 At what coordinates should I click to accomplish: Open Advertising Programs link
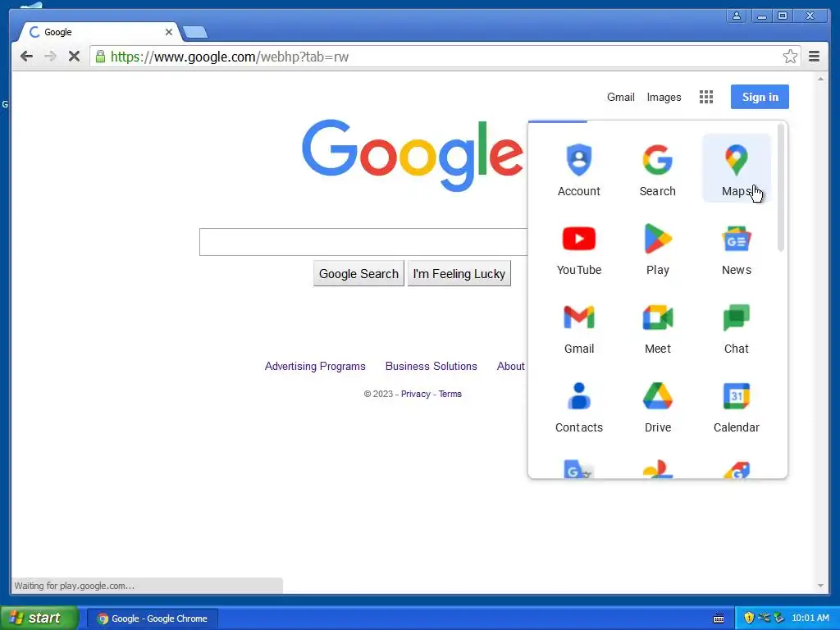pos(315,367)
